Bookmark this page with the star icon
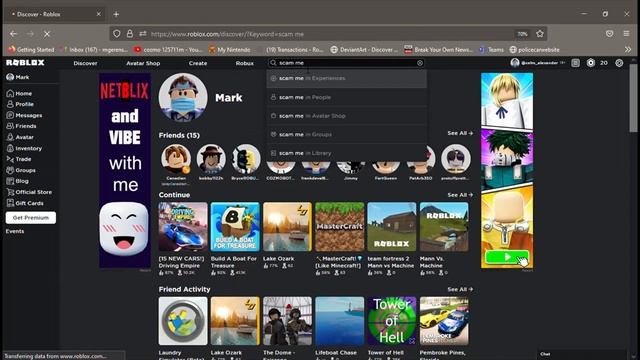 click(540, 34)
